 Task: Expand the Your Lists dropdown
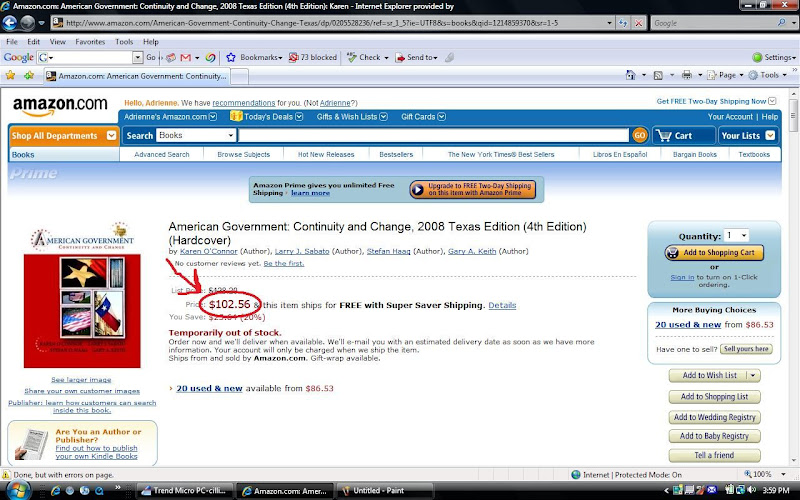tap(770, 136)
